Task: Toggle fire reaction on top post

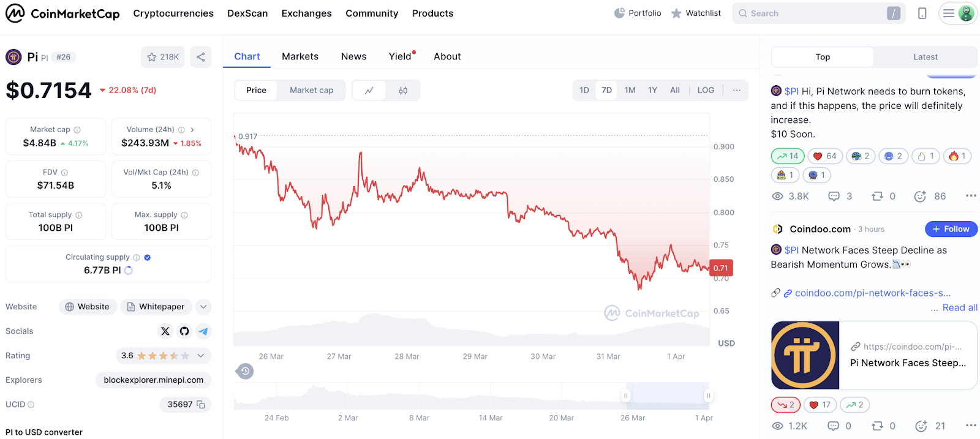Action: pyautogui.click(x=957, y=156)
